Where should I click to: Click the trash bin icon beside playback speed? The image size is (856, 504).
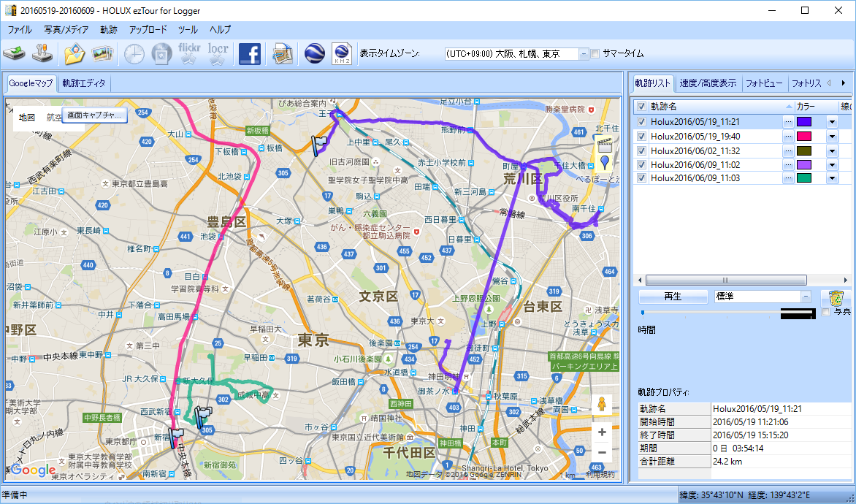[x=836, y=298]
